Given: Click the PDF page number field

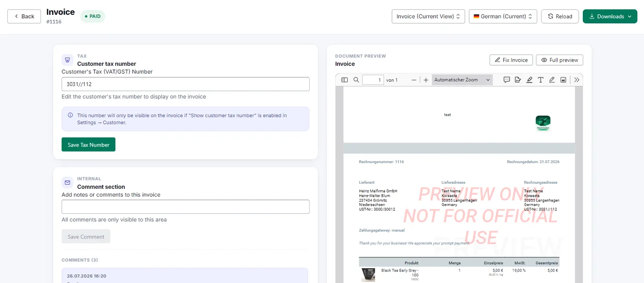Looking at the screenshot, I should coord(373,80).
